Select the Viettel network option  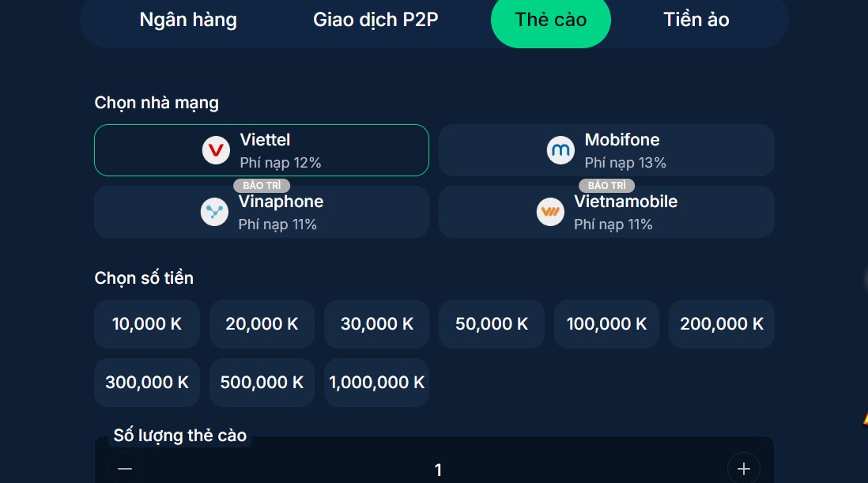coord(262,150)
